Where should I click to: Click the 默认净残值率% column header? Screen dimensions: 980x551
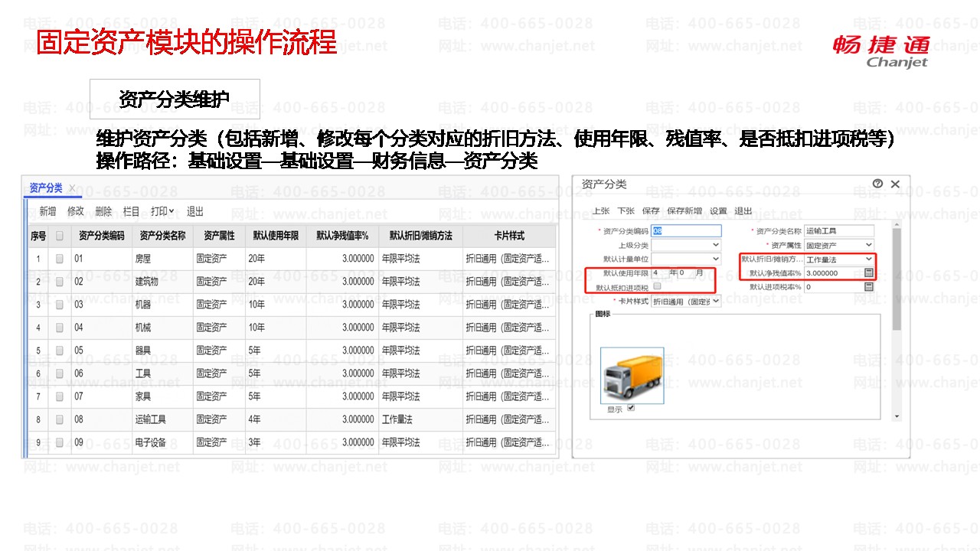click(x=342, y=236)
